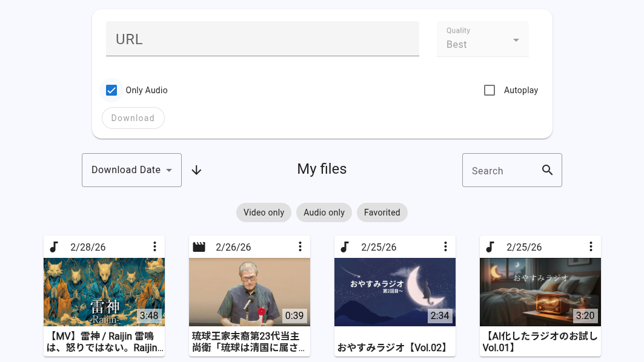Click title 【AI化したラジオのお試し Vol.01】

[x=540, y=342]
